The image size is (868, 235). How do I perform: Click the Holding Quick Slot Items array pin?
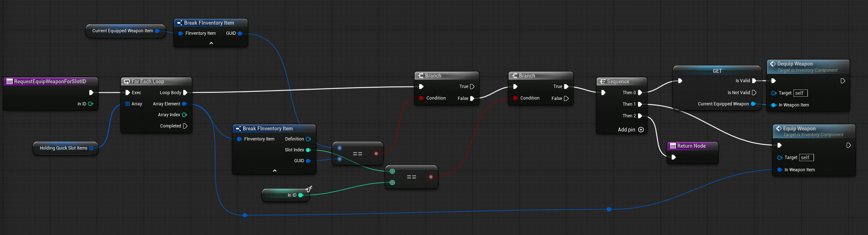pos(91,148)
